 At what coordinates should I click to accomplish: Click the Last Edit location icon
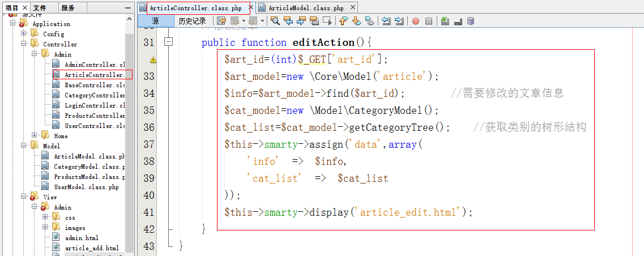point(221,21)
